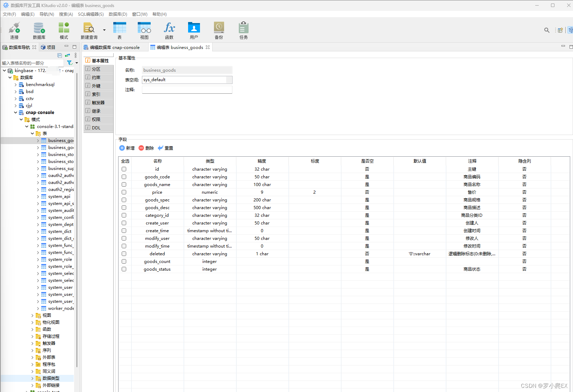Click the 函数 (fx) toolbar icon
This screenshot has width=573, height=392.
pyautogui.click(x=169, y=30)
